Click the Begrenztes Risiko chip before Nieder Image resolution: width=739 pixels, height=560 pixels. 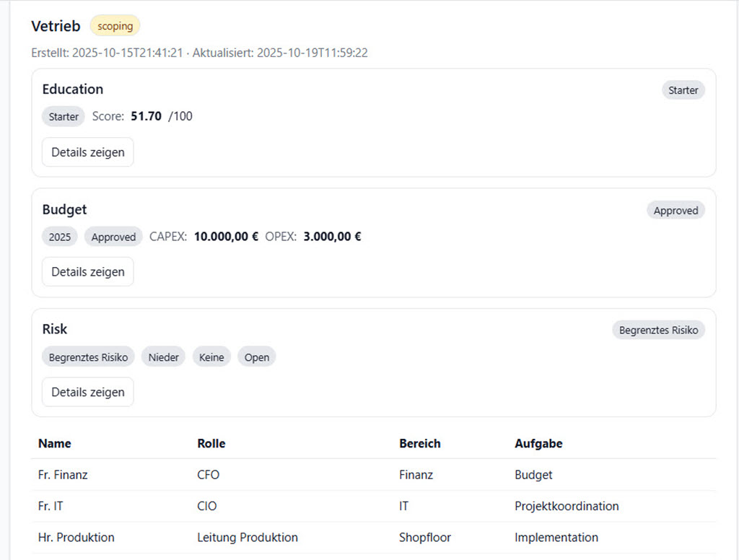pyautogui.click(x=88, y=357)
